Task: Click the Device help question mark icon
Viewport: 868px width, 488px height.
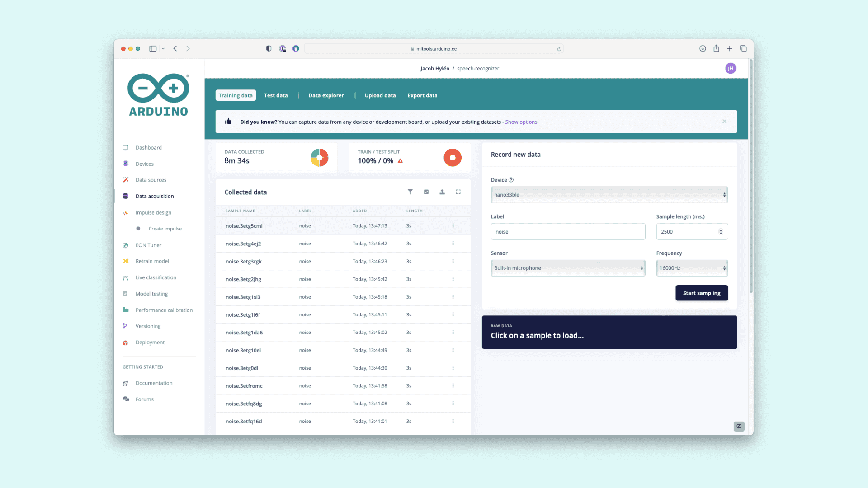Action: pyautogui.click(x=511, y=180)
